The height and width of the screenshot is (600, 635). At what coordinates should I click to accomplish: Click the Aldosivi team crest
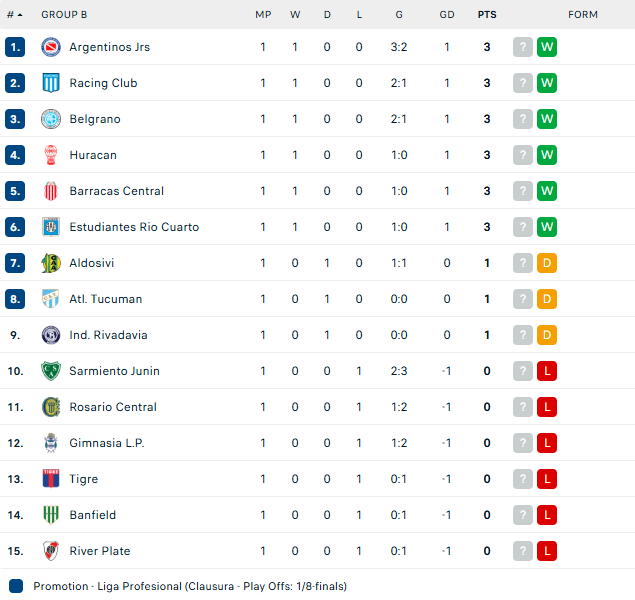tap(51, 263)
